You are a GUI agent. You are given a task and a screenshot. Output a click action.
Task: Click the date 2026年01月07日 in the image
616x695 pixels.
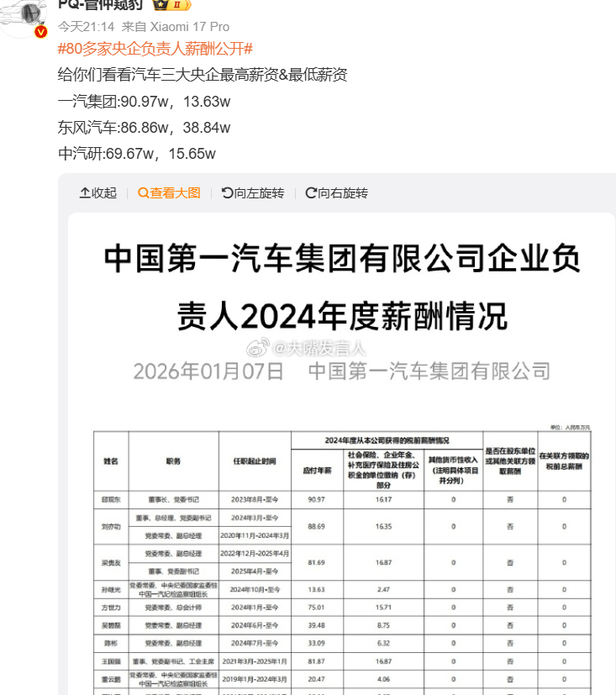(208, 371)
